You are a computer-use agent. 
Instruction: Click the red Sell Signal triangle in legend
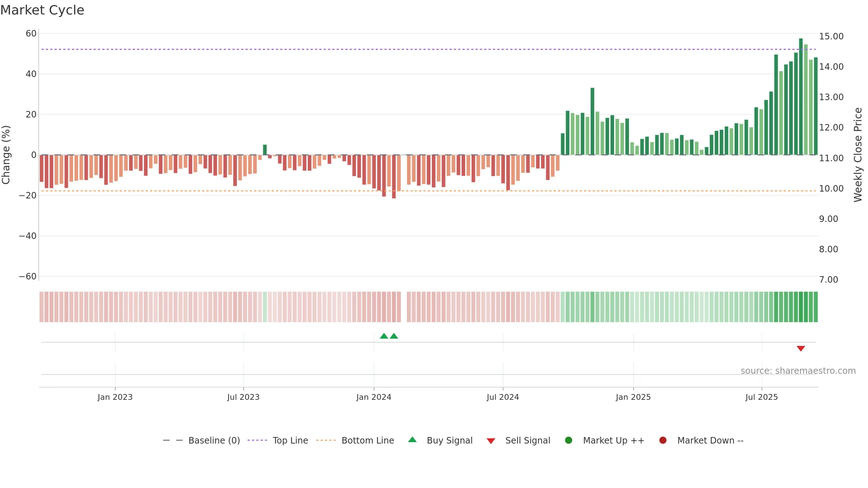pos(491,441)
